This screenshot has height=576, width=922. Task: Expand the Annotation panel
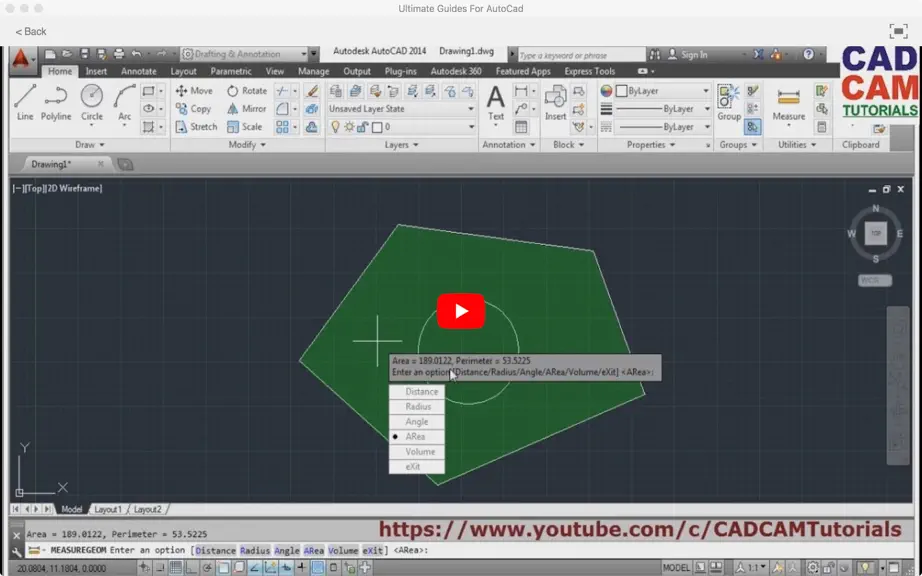point(509,145)
